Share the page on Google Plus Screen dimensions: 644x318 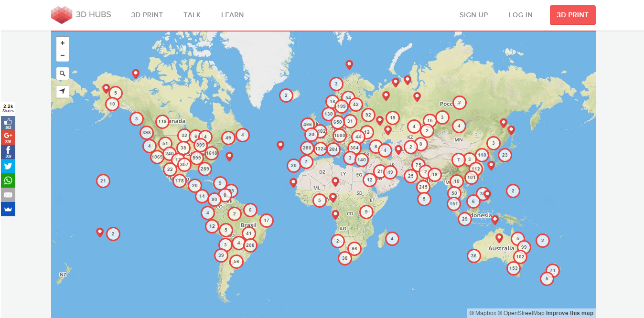click(x=8, y=138)
